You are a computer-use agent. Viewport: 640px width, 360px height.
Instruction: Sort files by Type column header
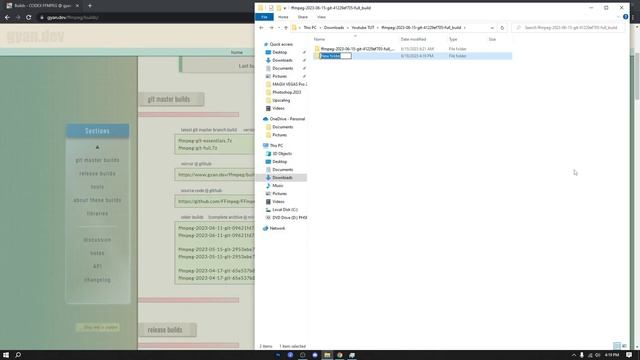(x=453, y=39)
